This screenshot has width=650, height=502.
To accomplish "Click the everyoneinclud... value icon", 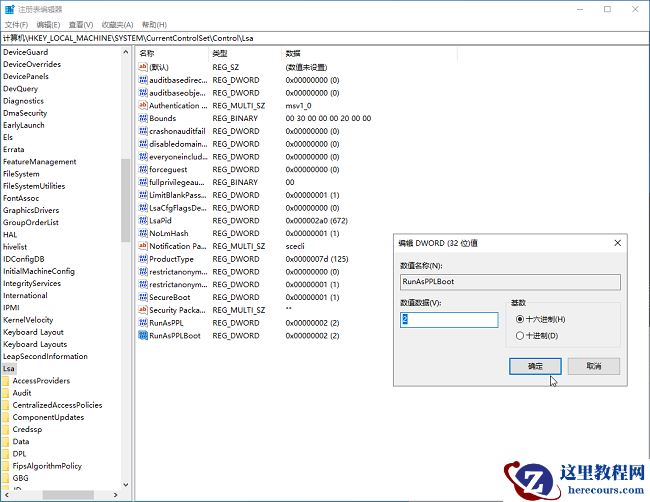I will [x=143, y=157].
